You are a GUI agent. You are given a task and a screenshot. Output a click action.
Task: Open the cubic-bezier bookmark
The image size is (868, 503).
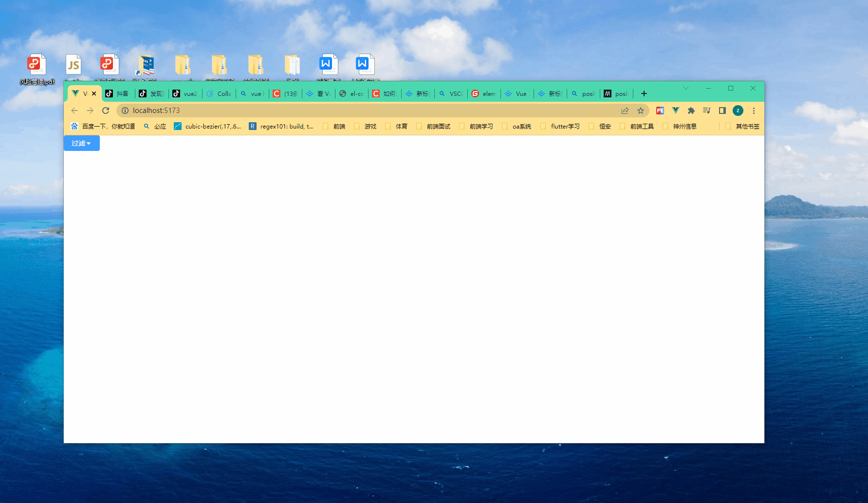tap(208, 126)
